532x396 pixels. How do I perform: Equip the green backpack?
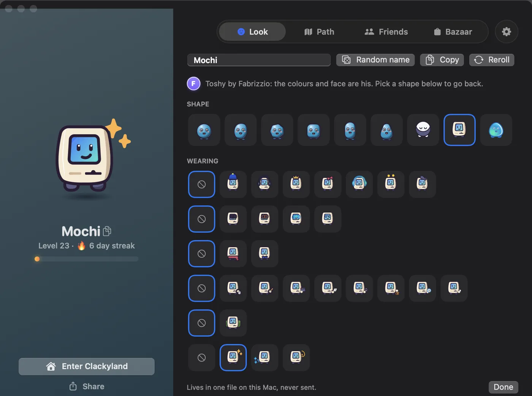point(233,323)
